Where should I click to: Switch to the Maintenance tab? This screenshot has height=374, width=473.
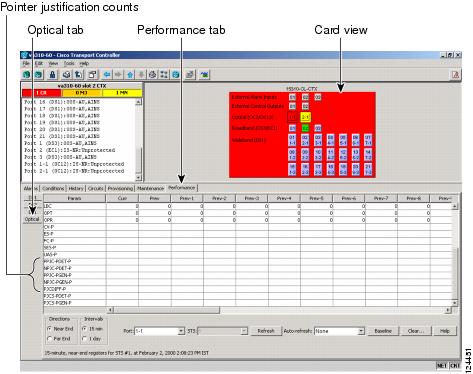click(x=150, y=188)
